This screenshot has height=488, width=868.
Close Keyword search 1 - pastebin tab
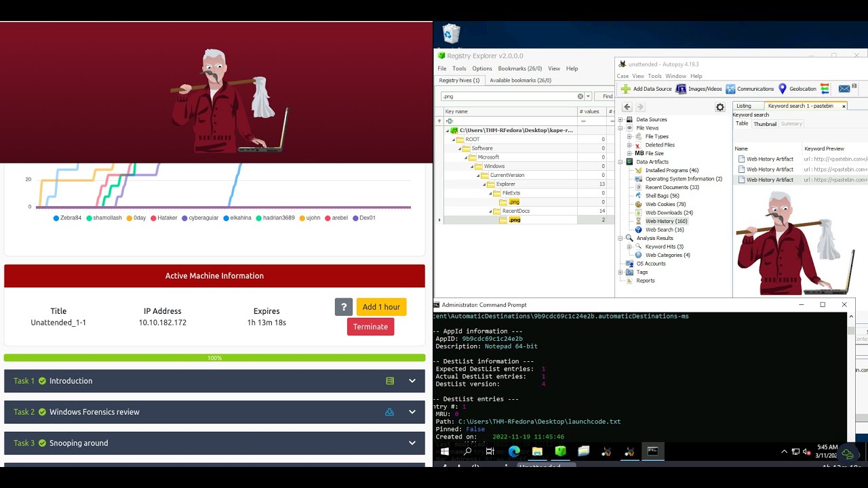(844, 106)
